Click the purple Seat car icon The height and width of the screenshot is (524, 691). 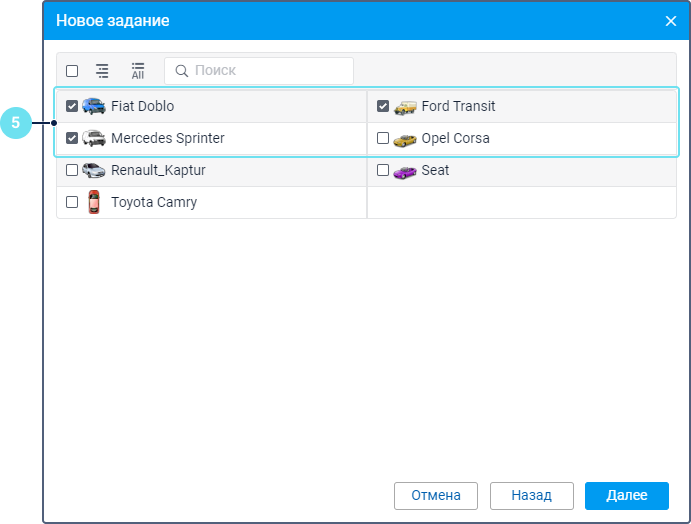coord(405,170)
